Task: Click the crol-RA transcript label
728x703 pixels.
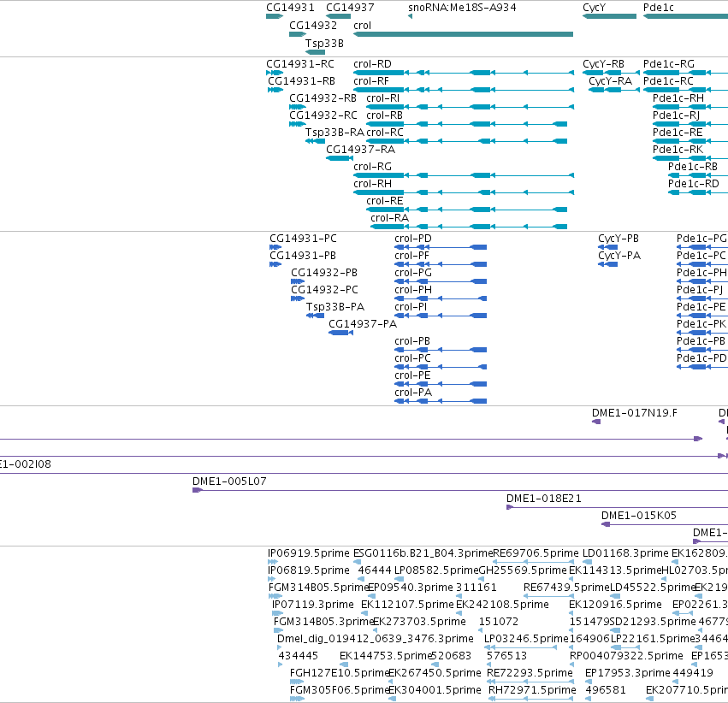Action: pos(390,219)
